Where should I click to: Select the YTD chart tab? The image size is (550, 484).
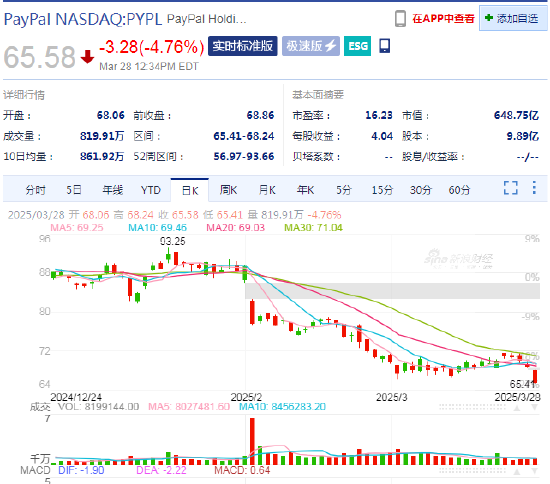151,190
